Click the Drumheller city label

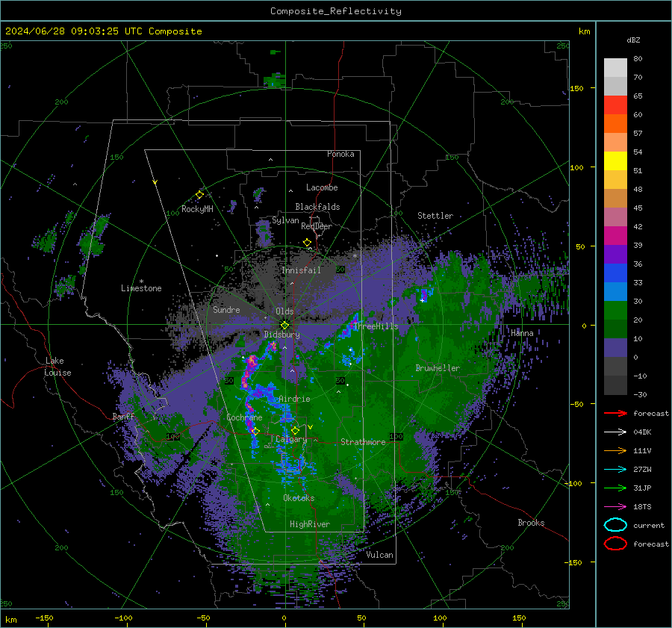click(438, 368)
